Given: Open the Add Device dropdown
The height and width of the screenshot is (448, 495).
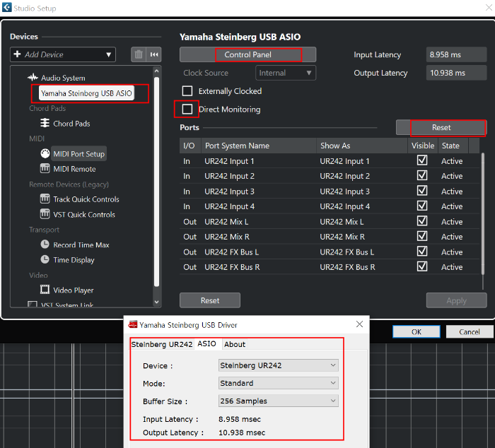Looking at the screenshot, I should click(63, 54).
